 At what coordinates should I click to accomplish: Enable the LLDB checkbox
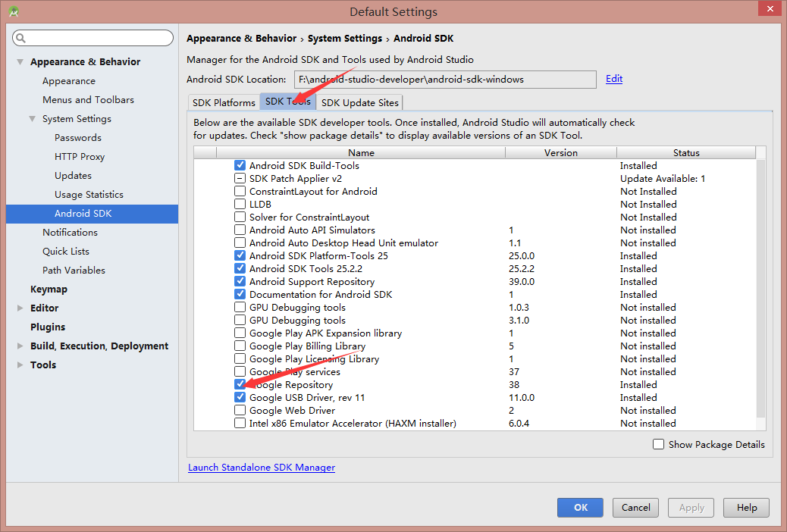pos(240,204)
